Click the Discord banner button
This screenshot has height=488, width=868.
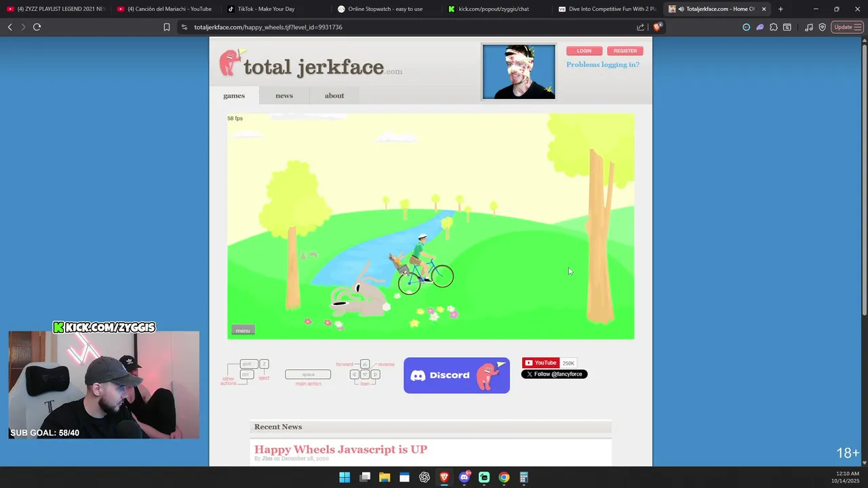coord(456,375)
